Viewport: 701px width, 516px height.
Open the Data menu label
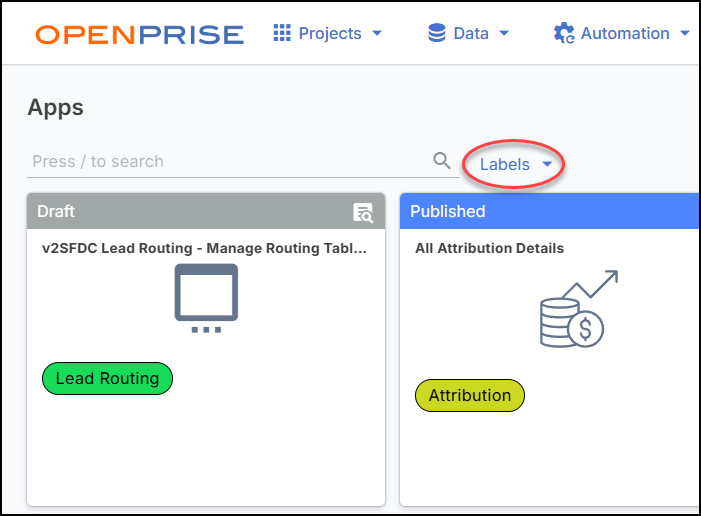point(471,33)
